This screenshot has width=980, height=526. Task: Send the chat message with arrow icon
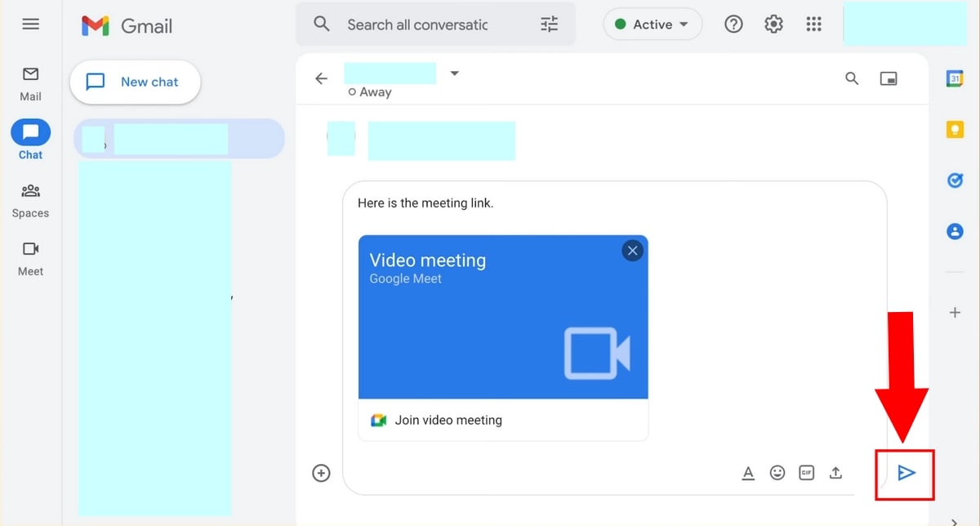pyautogui.click(x=905, y=473)
